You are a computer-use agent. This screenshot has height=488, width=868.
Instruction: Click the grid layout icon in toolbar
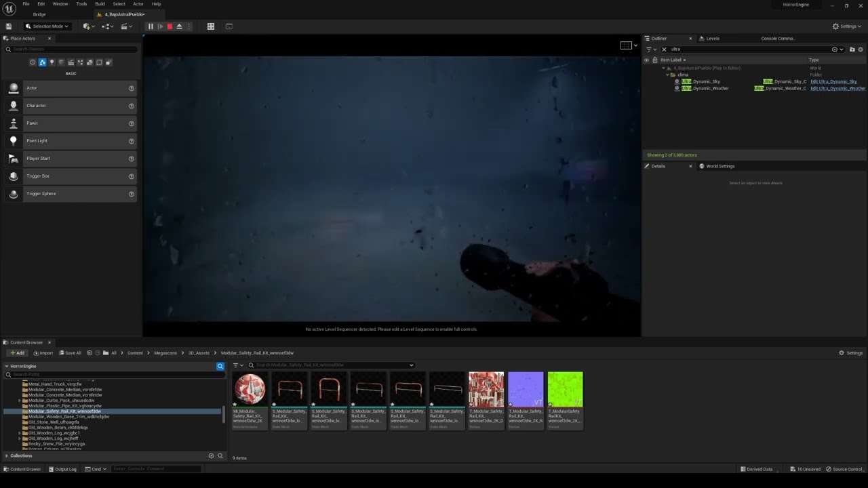pos(211,26)
